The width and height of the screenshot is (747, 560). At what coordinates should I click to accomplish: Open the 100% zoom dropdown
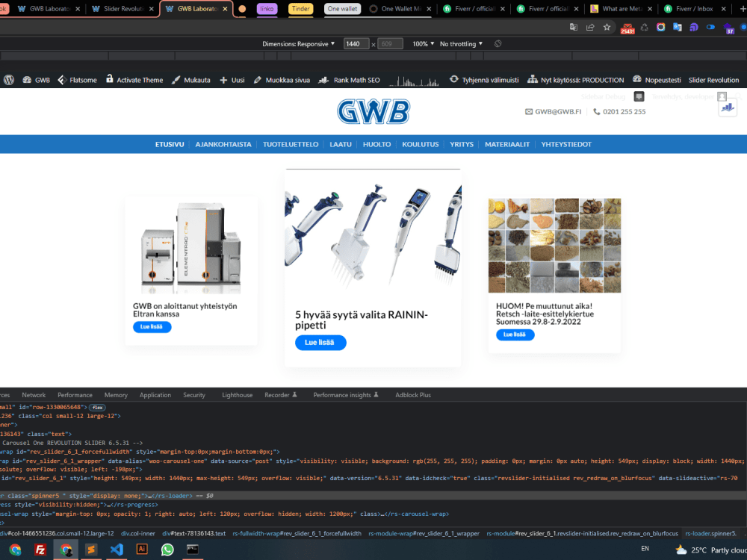423,44
